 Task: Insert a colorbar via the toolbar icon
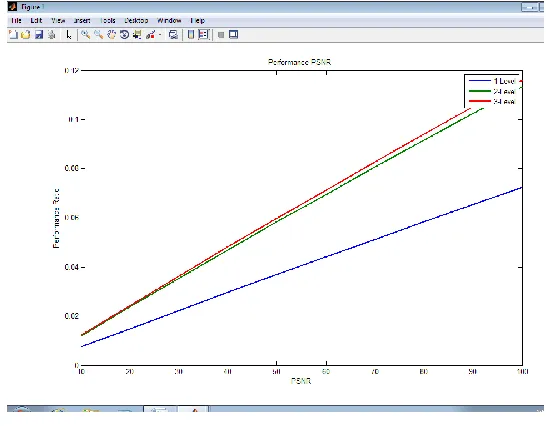click(191, 34)
